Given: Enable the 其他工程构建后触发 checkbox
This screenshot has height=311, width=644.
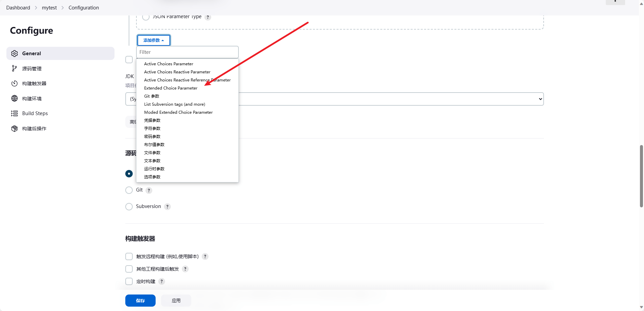Looking at the screenshot, I should (129, 269).
